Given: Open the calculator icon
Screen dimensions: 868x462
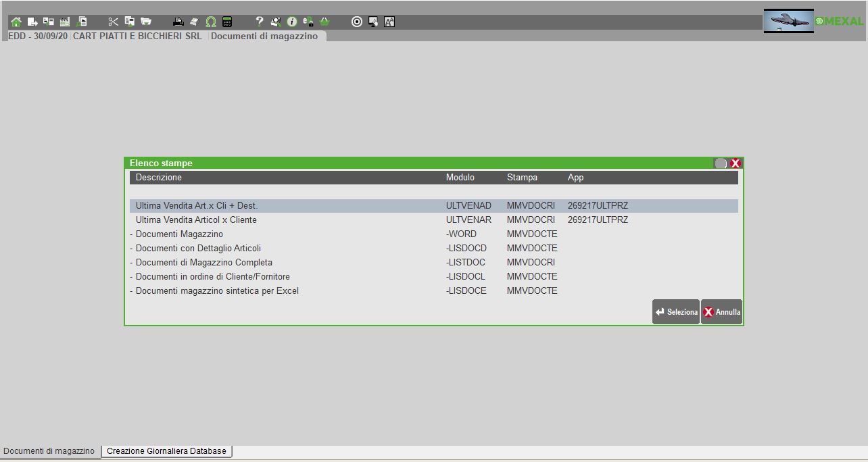Looking at the screenshot, I should (227, 22).
